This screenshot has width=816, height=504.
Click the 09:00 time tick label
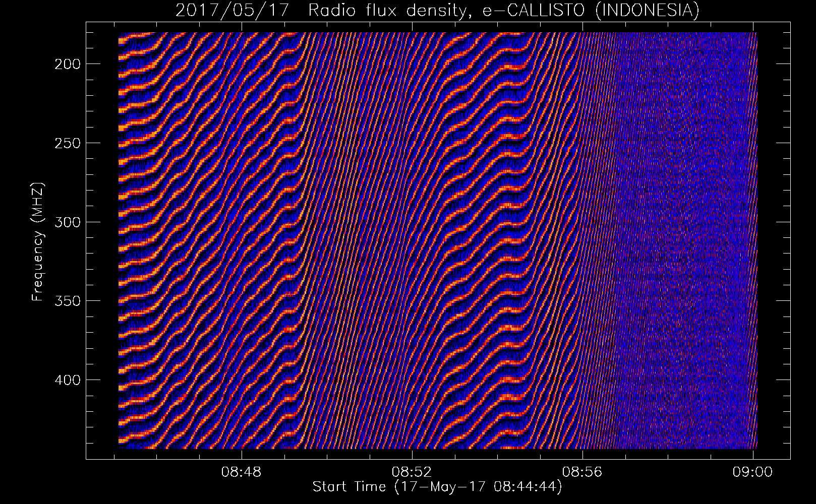tap(752, 472)
